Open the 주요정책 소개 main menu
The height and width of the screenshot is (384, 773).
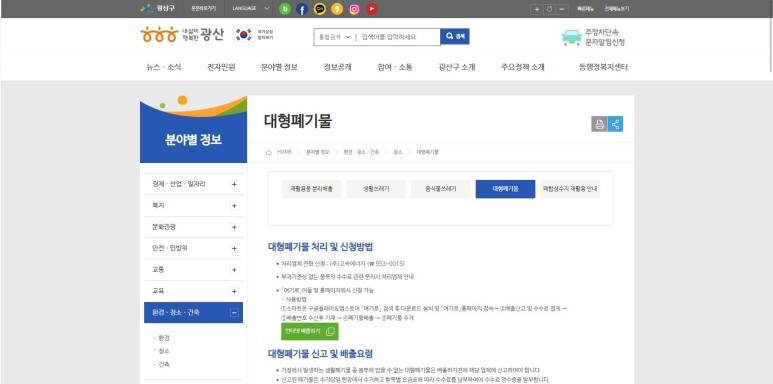(523, 68)
